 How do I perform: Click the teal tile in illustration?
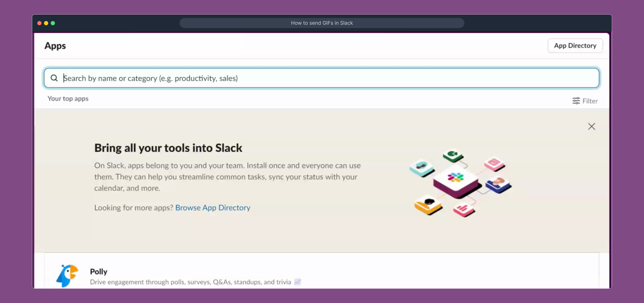coord(421,168)
